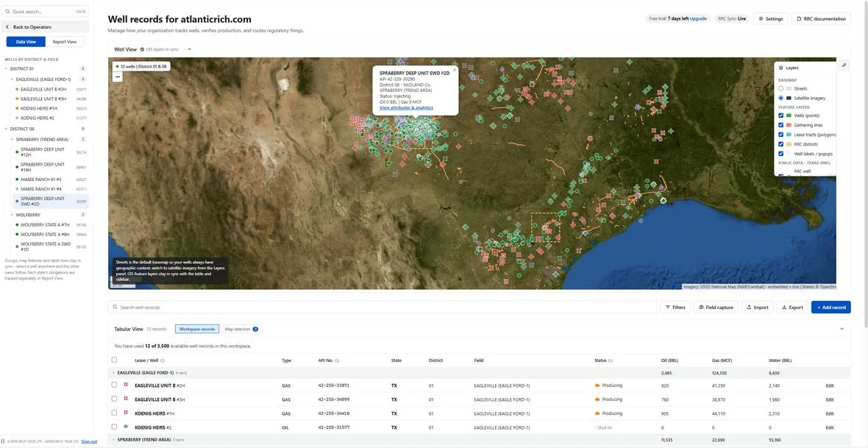The image size is (868, 448).
Task: Select the Map selection tab
Action: 241,329
